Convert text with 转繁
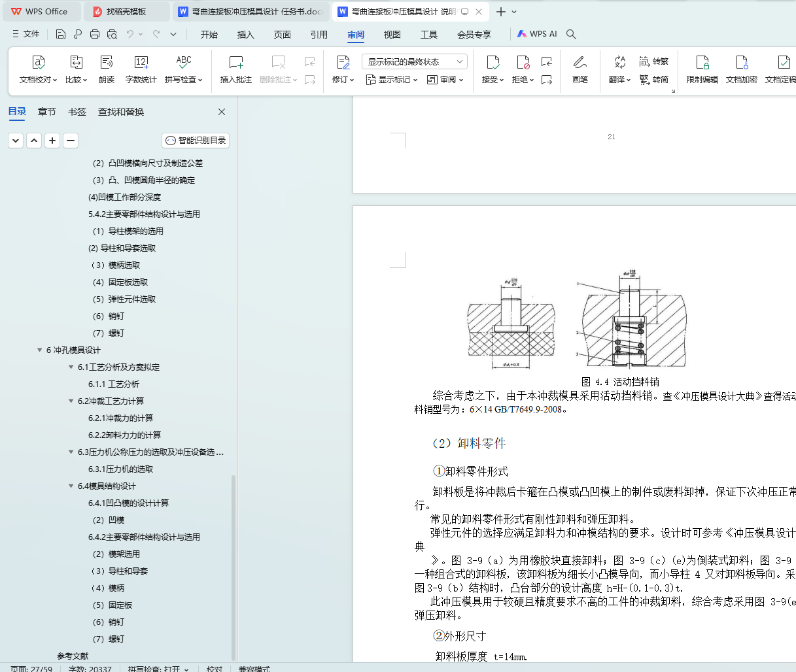This screenshot has width=796, height=672. coord(654,61)
